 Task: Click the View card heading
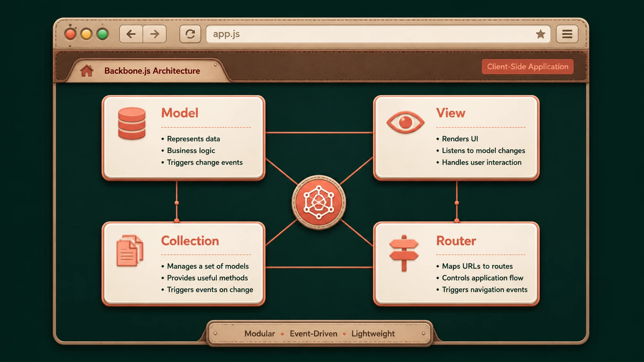pyautogui.click(x=451, y=113)
